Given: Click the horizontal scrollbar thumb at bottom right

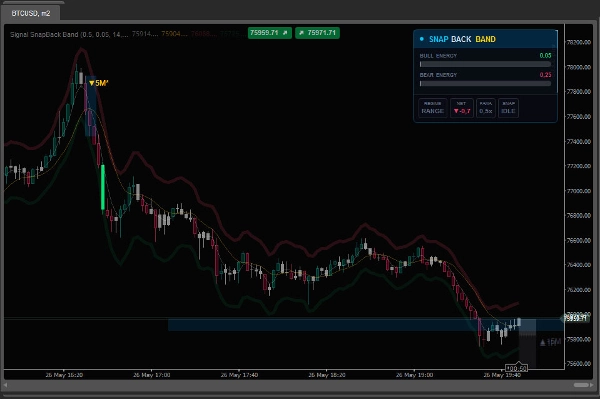Looking at the screenshot, I should pyautogui.click(x=581, y=385).
